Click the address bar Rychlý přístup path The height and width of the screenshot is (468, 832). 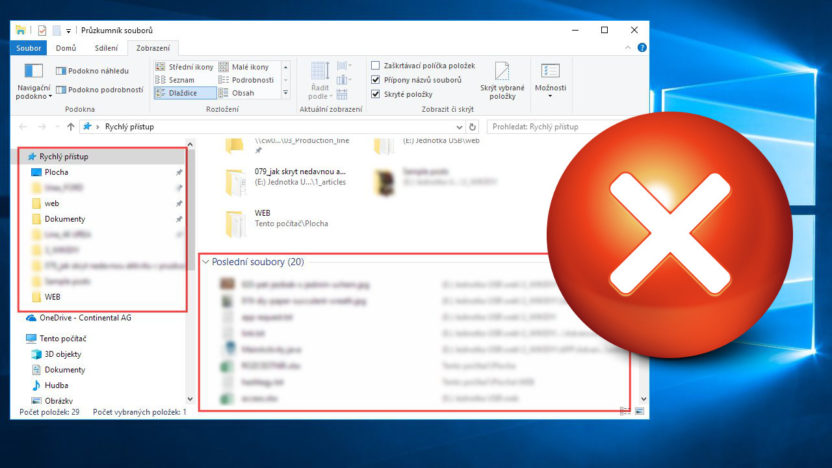click(x=129, y=127)
